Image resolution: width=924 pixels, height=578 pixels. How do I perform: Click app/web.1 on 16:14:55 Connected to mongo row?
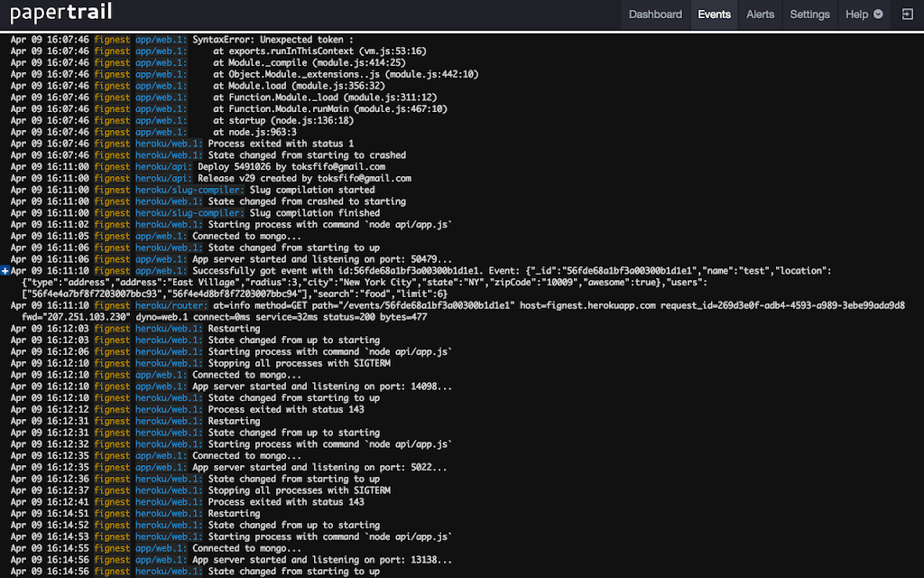click(161, 548)
